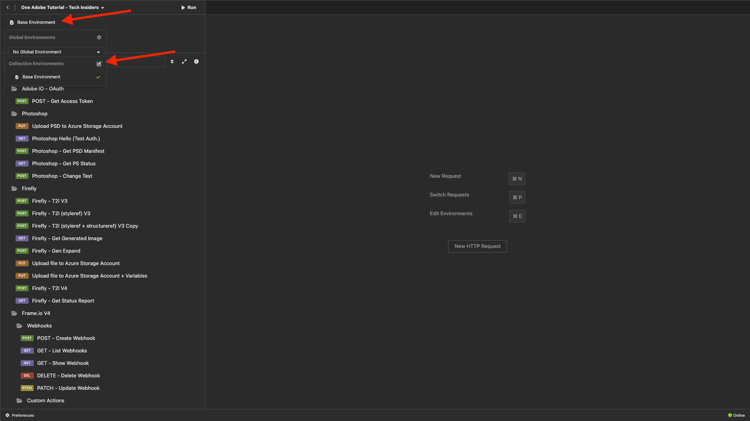Screen dimensions: 750x421
Task: Click the PTCH badge of Update Webhook
Action: click(27, 388)
